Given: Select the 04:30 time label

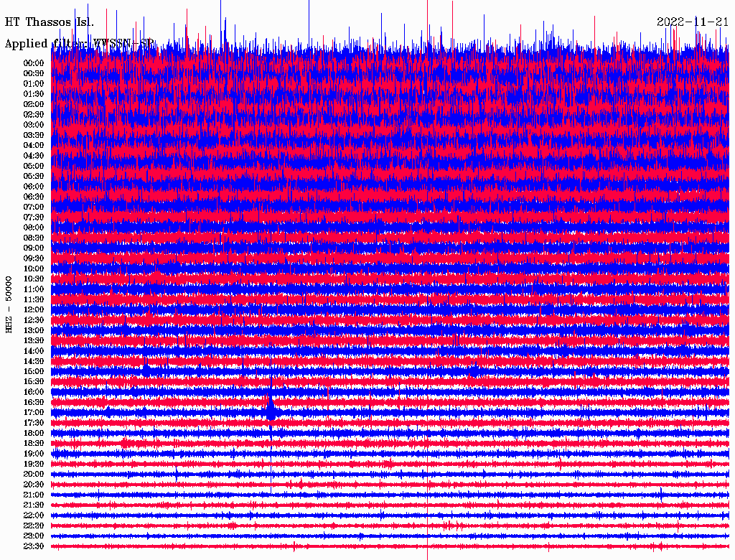Looking at the screenshot, I should 34,156.
